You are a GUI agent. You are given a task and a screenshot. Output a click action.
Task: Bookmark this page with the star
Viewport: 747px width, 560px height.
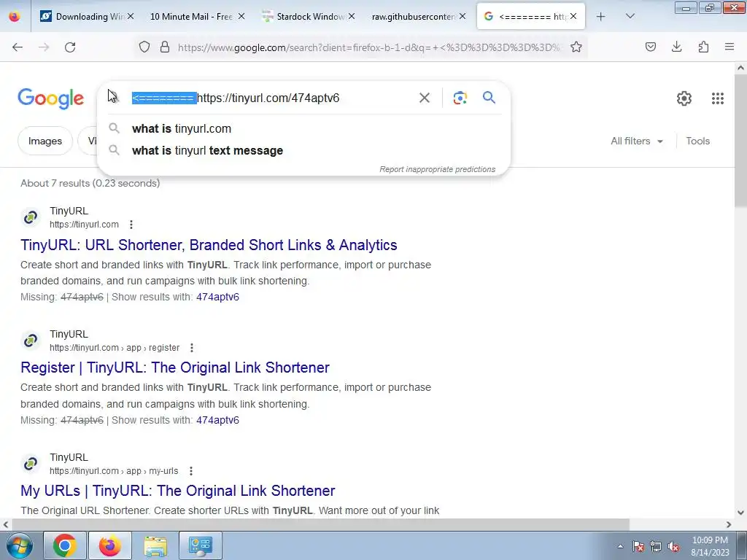point(576,47)
